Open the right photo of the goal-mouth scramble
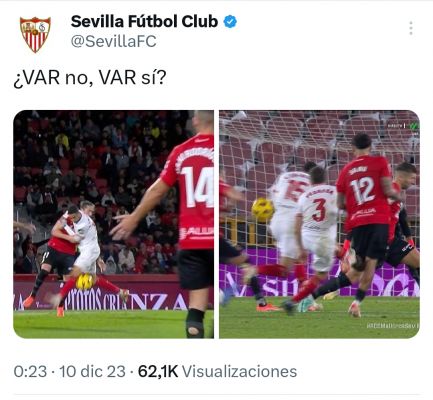 click(x=319, y=224)
